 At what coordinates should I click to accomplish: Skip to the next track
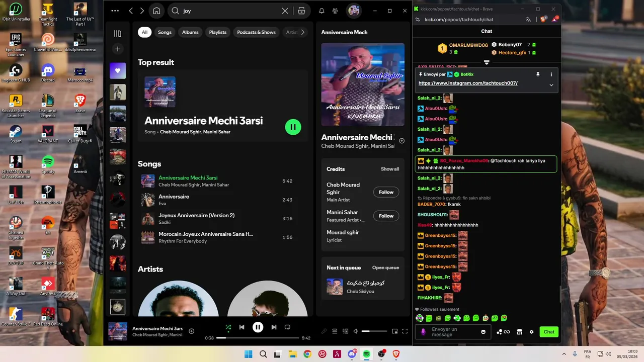274,327
